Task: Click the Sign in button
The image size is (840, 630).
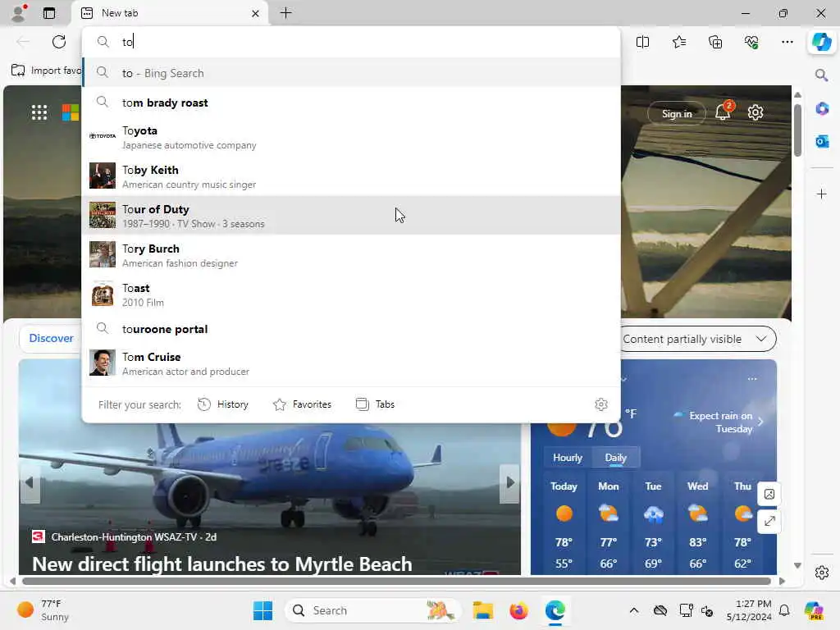Action: (x=677, y=113)
